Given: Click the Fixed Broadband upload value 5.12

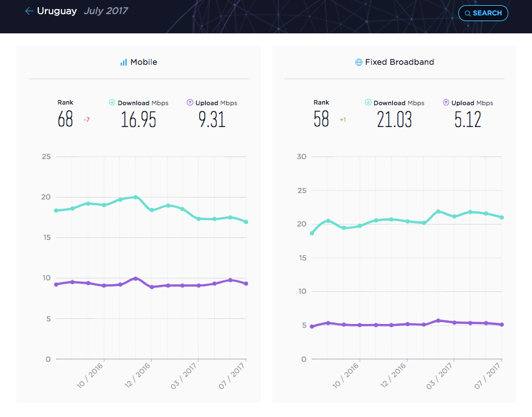Looking at the screenshot, I should 467,119.
